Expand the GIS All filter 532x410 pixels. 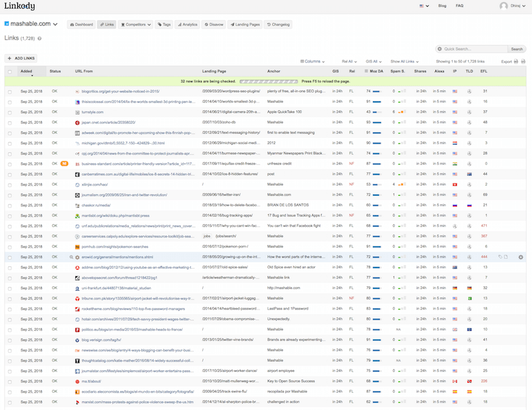click(374, 61)
